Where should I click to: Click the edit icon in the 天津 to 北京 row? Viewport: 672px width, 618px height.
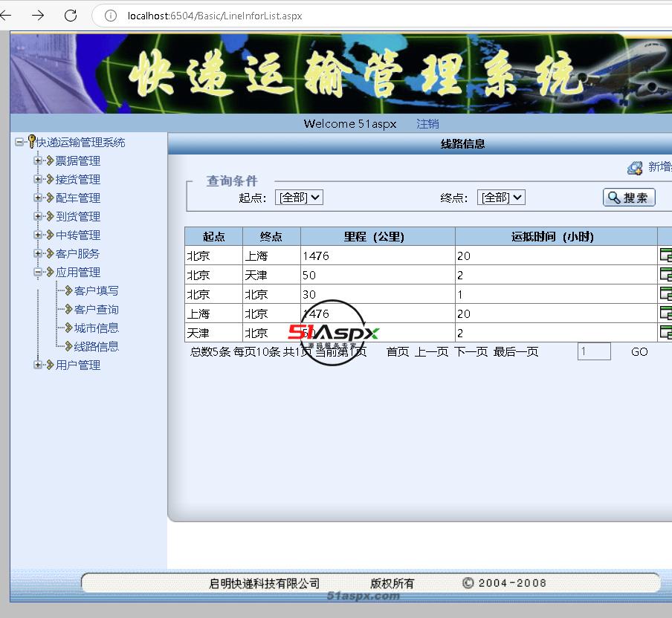pos(665,333)
